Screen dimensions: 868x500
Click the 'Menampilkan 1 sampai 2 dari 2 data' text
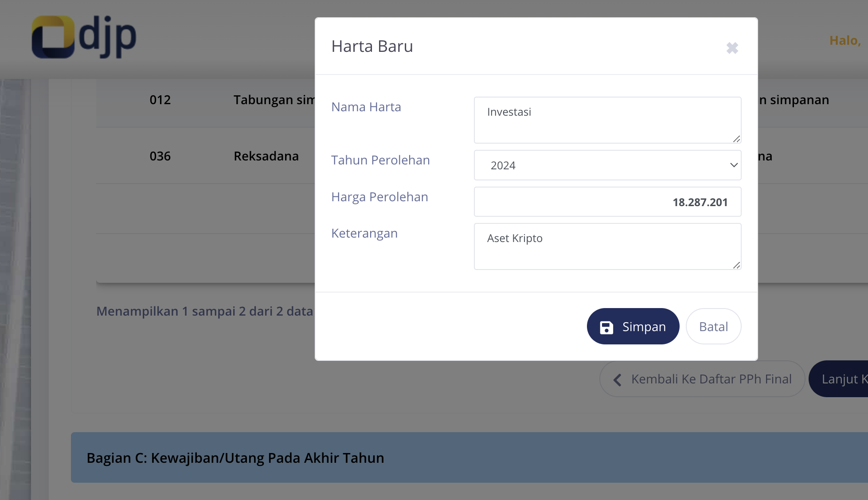[x=205, y=311]
